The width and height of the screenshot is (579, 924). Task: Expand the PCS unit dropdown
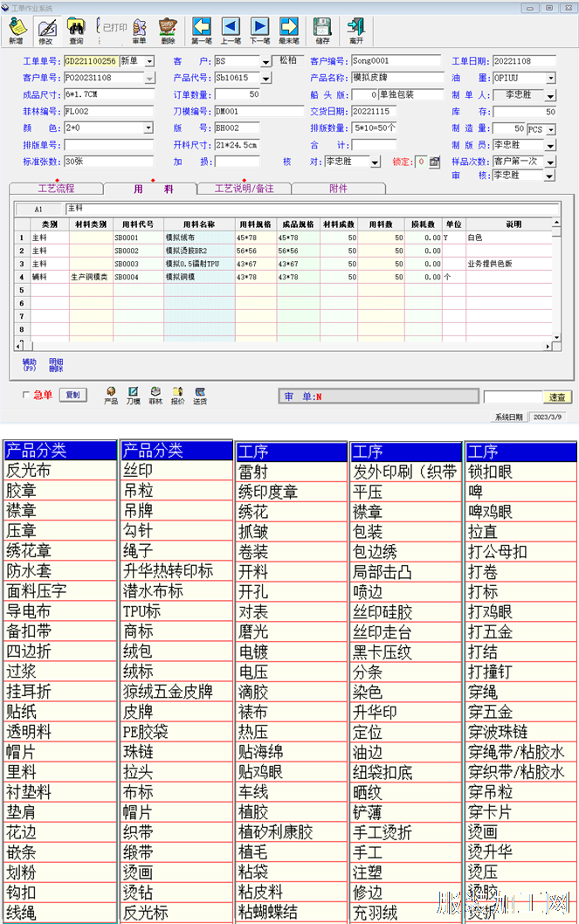(x=550, y=129)
